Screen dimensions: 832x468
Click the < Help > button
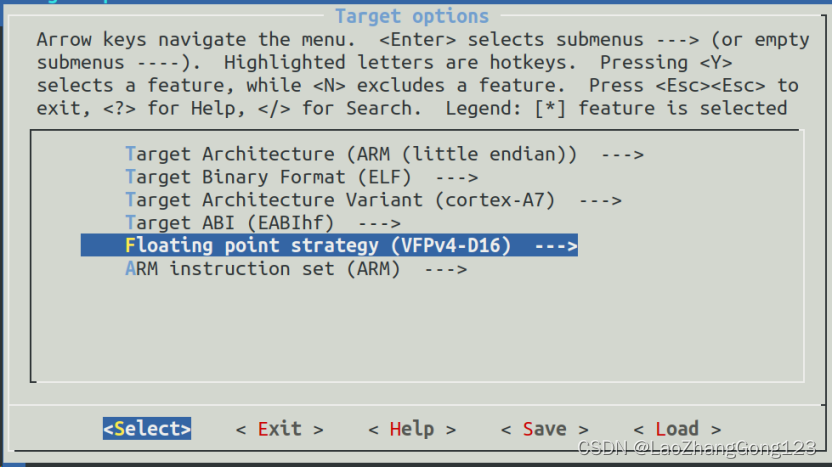(412, 429)
